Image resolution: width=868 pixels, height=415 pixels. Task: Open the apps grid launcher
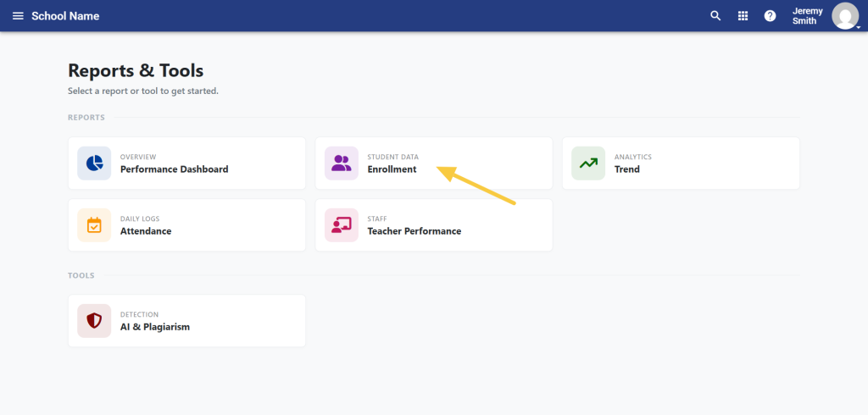pyautogui.click(x=743, y=16)
